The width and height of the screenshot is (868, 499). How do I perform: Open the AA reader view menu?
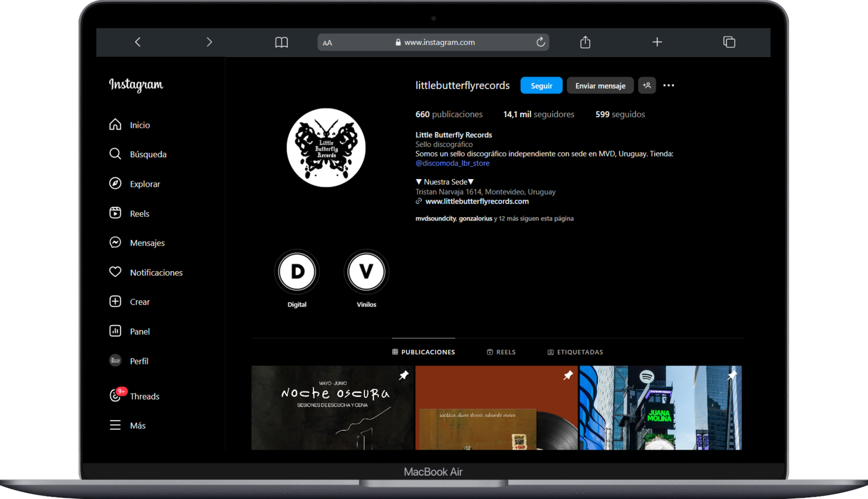327,42
